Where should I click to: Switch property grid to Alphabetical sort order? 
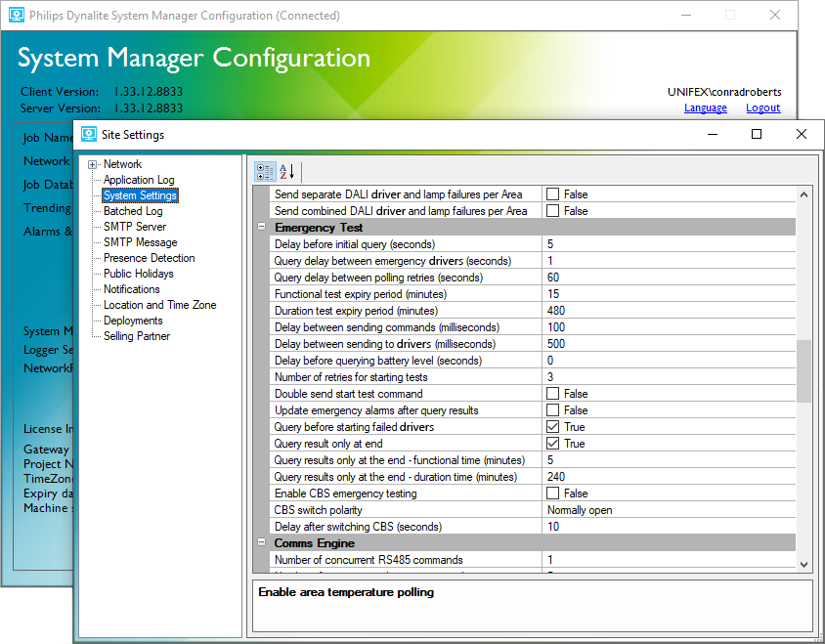coord(284,172)
